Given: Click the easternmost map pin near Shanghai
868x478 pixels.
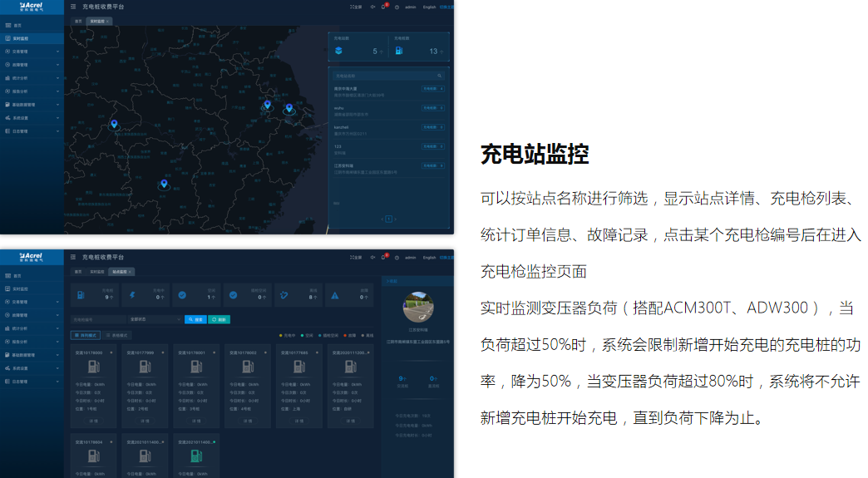Looking at the screenshot, I should click(x=289, y=108).
